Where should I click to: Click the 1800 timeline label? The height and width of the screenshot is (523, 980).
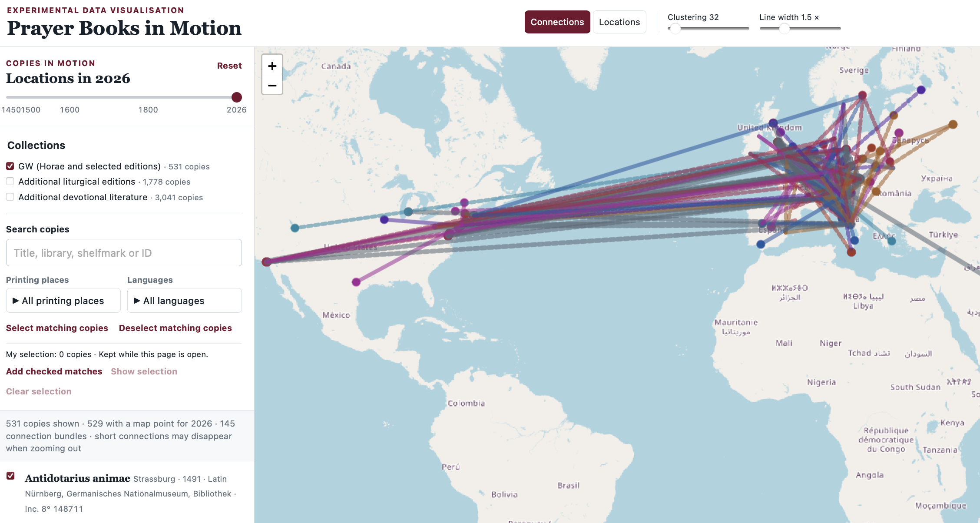(148, 110)
